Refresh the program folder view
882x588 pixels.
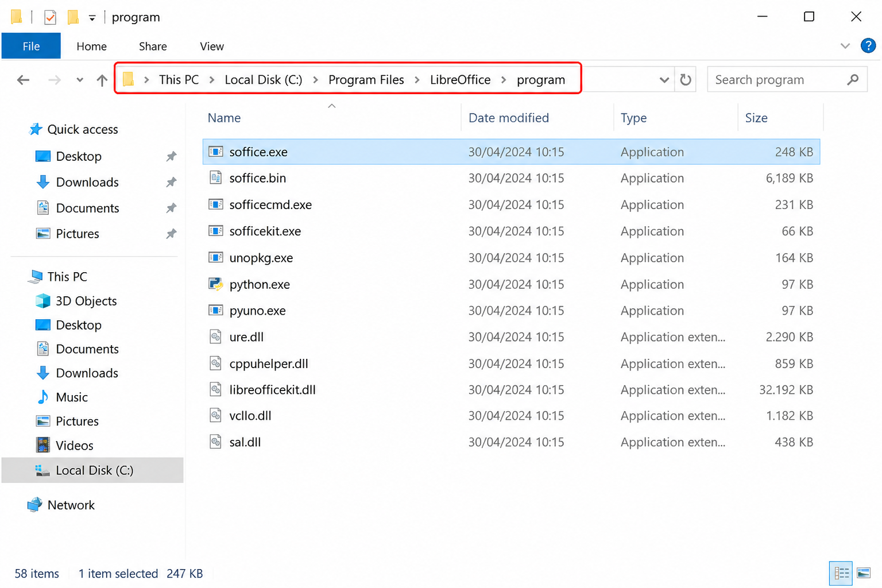tap(686, 79)
